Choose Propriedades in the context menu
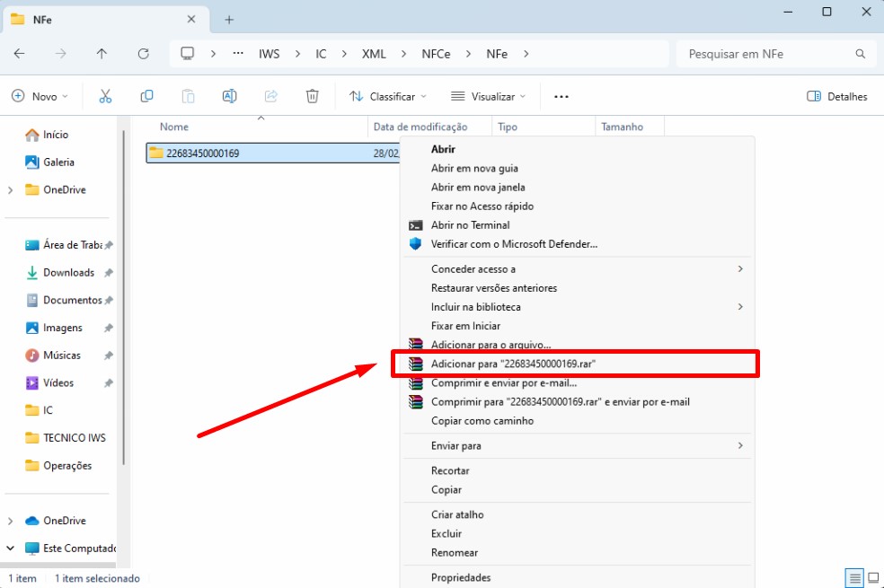Viewport: 884px width, 588px height. tap(461, 577)
